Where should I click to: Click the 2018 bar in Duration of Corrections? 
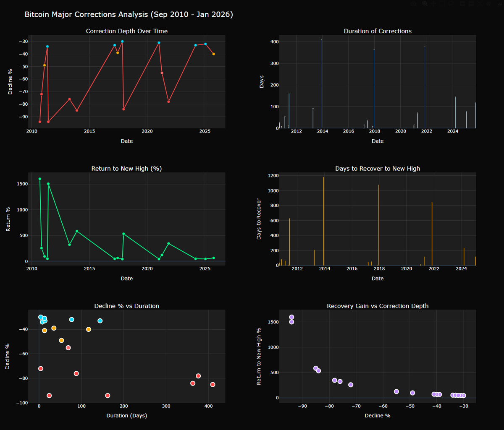tap(374, 89)
